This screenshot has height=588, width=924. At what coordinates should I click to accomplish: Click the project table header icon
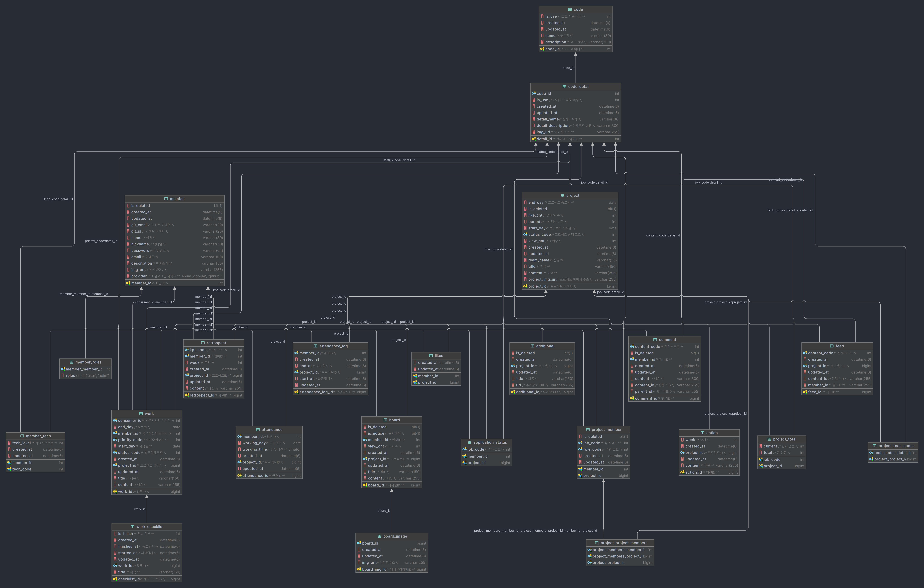coord(563,196)
